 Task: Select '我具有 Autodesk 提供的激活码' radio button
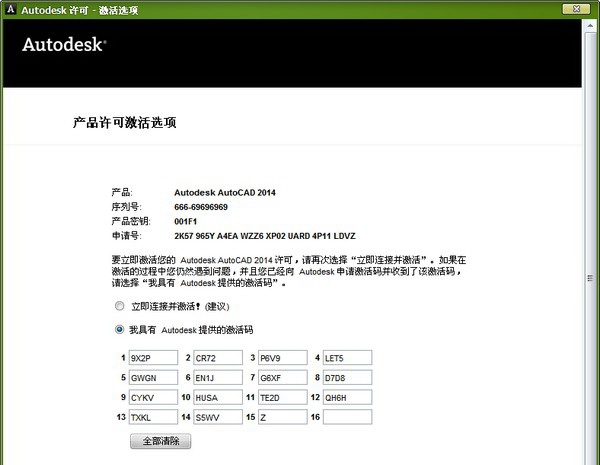[x=119, y=329]
